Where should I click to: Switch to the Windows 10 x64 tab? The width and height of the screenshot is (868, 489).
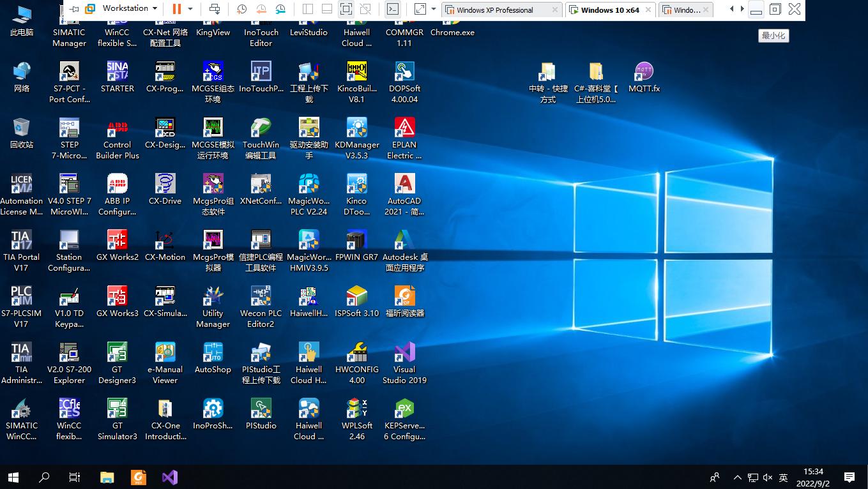click(609, 10)
